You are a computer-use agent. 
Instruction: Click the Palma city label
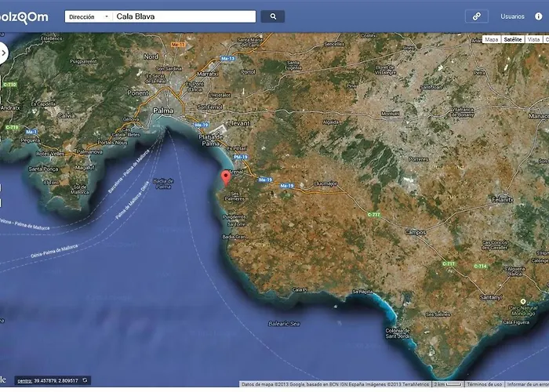click(163, 111)
